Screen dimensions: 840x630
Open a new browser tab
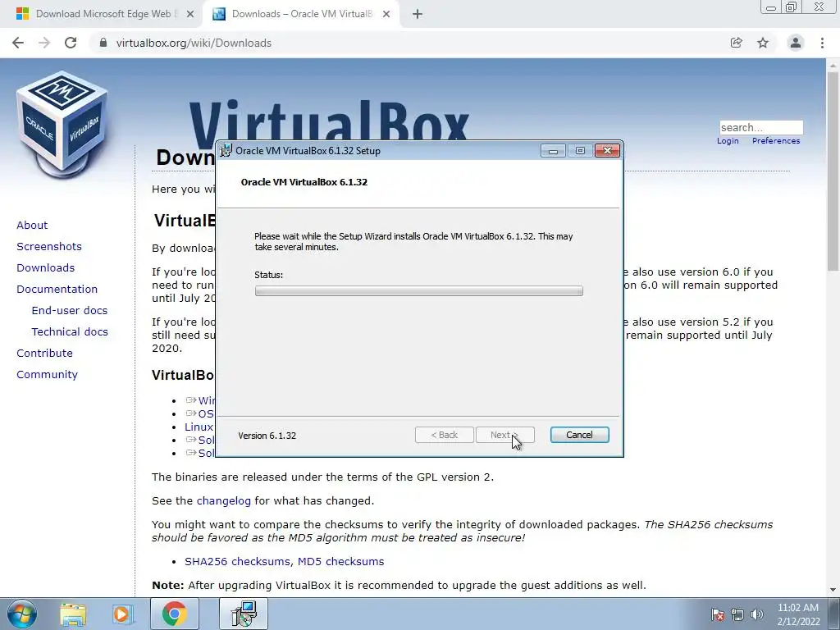point(418,14)
